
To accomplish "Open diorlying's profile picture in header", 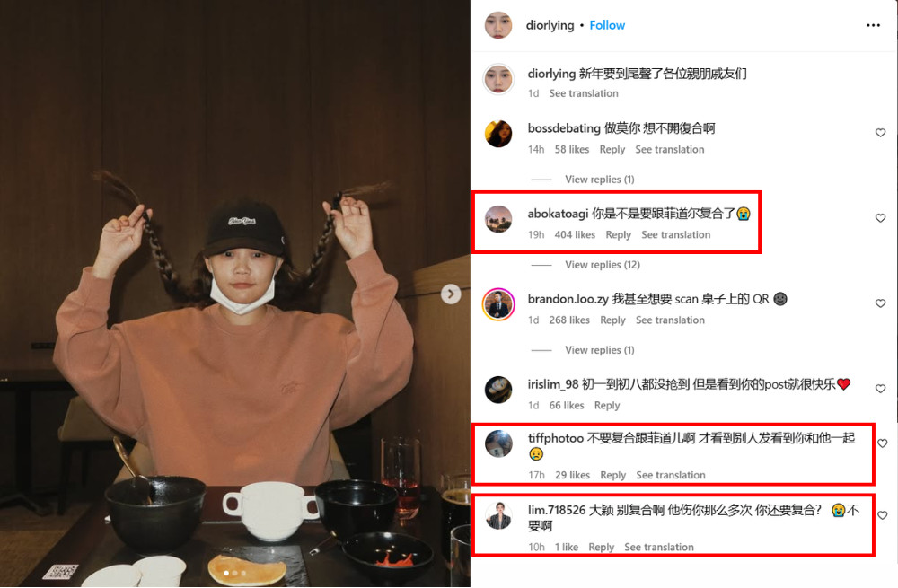I will pyautogui.click(x=498, y=25).
